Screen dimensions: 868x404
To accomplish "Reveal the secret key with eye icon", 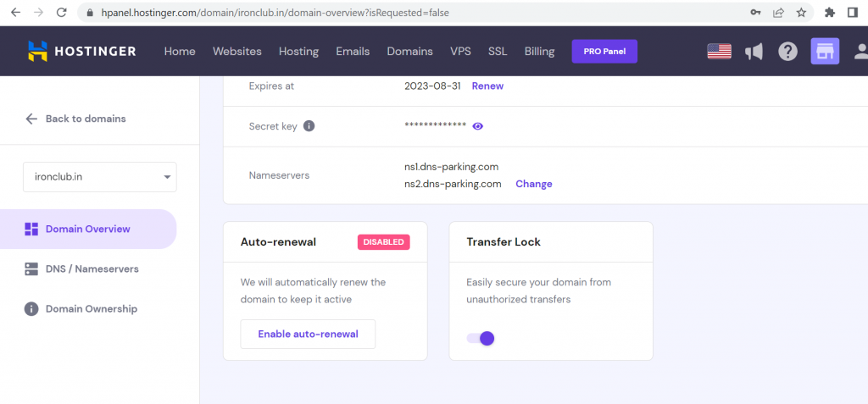I will 478,126.
